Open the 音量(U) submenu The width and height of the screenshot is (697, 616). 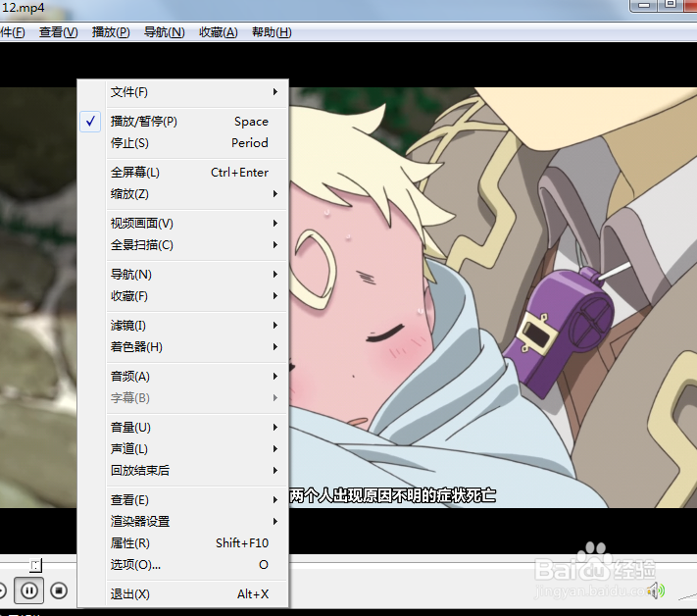tap(182, 428)
